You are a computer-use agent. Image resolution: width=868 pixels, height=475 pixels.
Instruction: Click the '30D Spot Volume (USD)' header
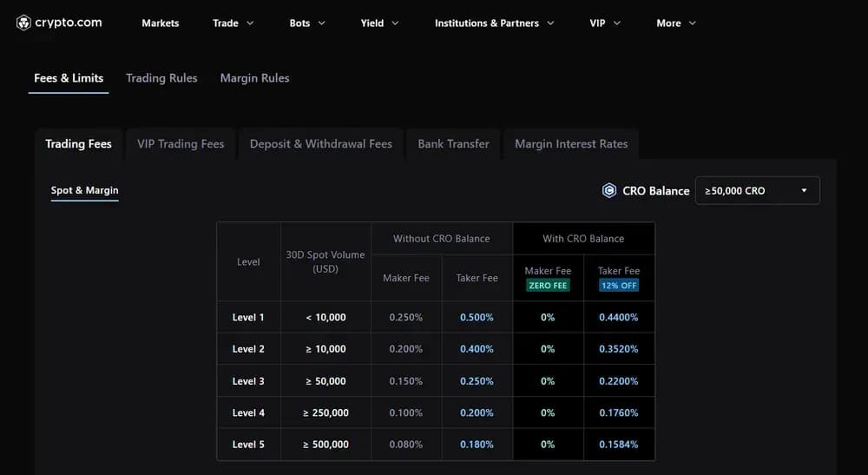click(x=325, y=262)
